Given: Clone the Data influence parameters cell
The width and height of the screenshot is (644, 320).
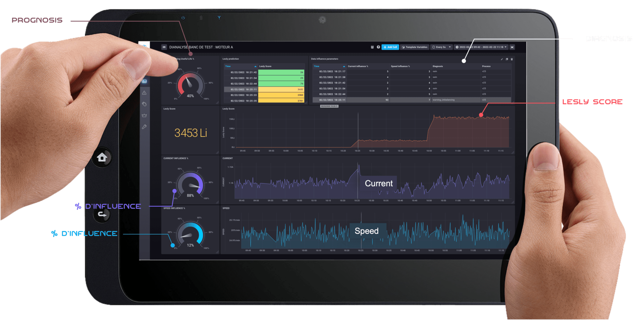Looking at the screenshot, I should pyautogui.click(x=507, y=59).
